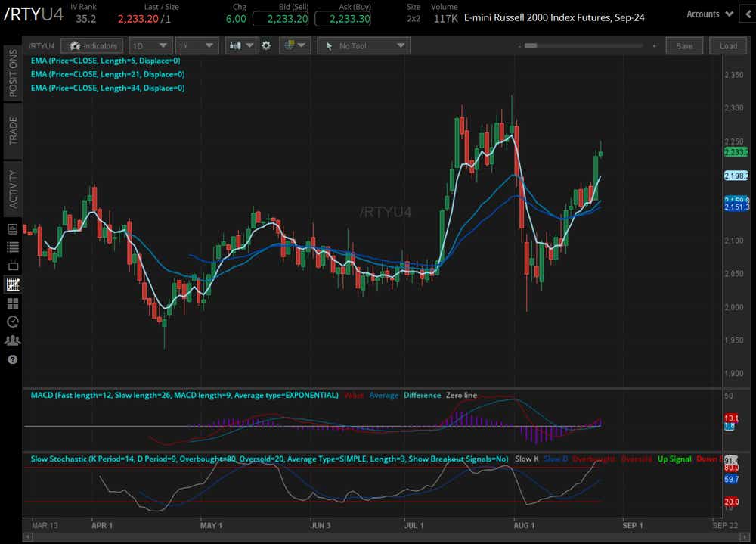
Task: Click the IV Rank 35.2 value
Action: pyautogui.click(x=86, y=20)
